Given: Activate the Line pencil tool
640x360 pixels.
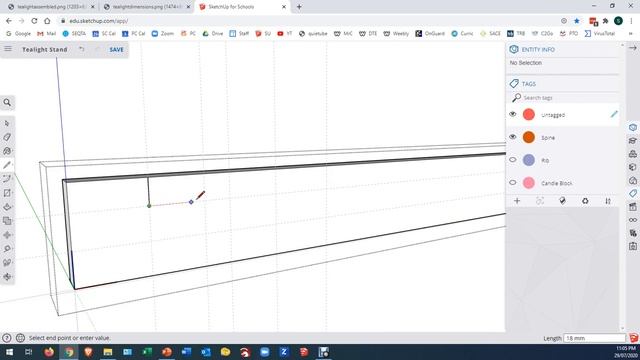Looking at the screenshot, I should (x=7, y=165).
